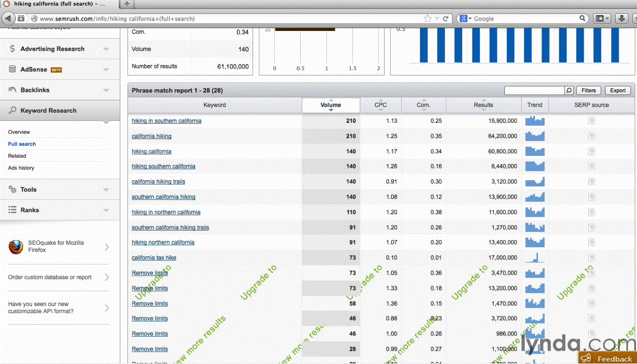Open SEOquake for Mozilla Firefox chevron
The height and width of the screenshot is (364, 637).
tap(107, 247)
